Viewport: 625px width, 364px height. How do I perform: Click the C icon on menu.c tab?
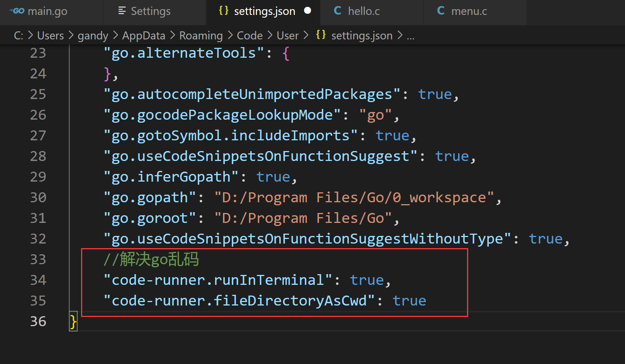coord(441,11)
